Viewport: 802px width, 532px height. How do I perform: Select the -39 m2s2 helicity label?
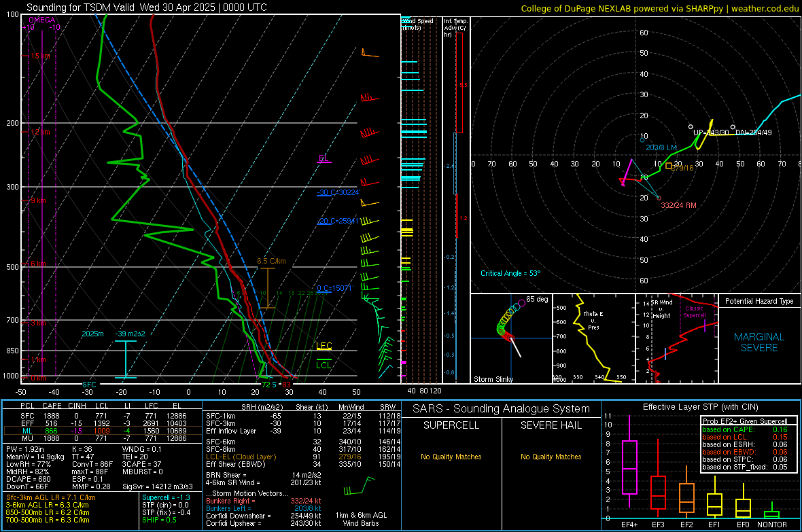[130, 334]
